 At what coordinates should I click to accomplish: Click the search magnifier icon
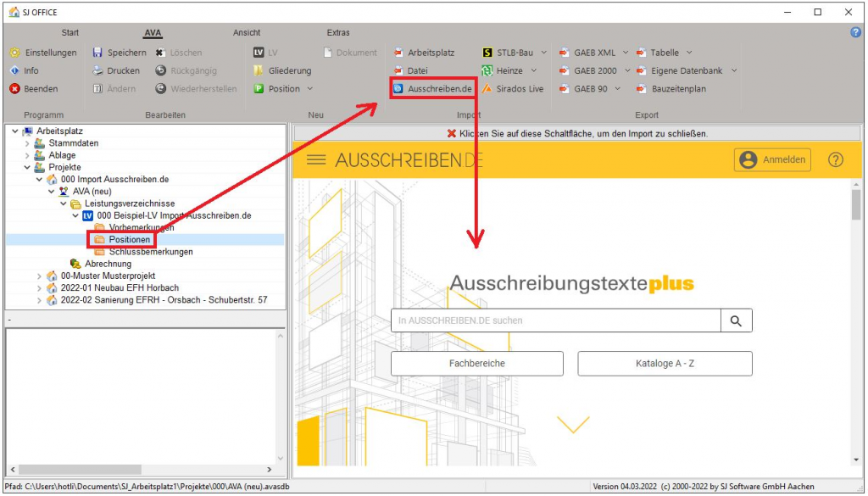click(735, 320)
